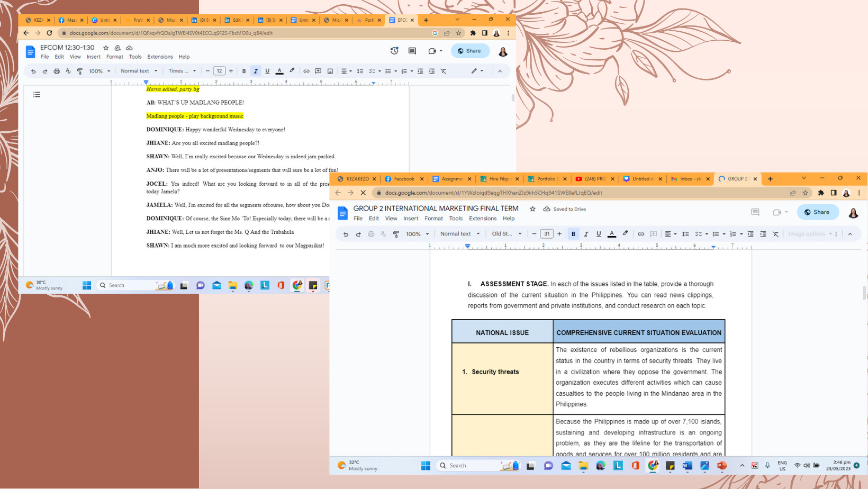Toggle italic in the EFCOM document toolbar
The image size is (868, 489).
tap(256, 71)
